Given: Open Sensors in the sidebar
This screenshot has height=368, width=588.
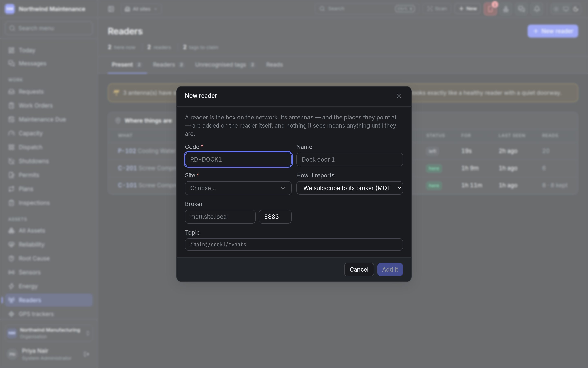Looking at the screenshot, I should 49,272.
